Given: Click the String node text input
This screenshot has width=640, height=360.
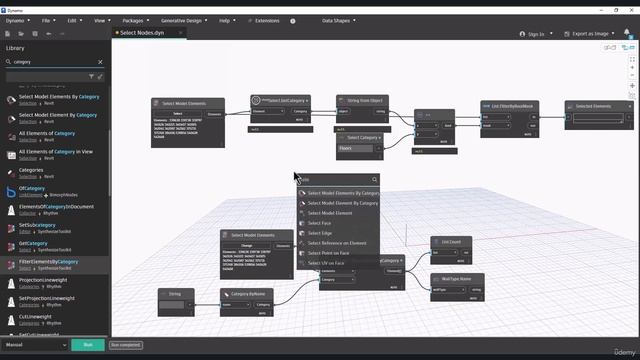Looking at the screenshot, I should (172, 304).
